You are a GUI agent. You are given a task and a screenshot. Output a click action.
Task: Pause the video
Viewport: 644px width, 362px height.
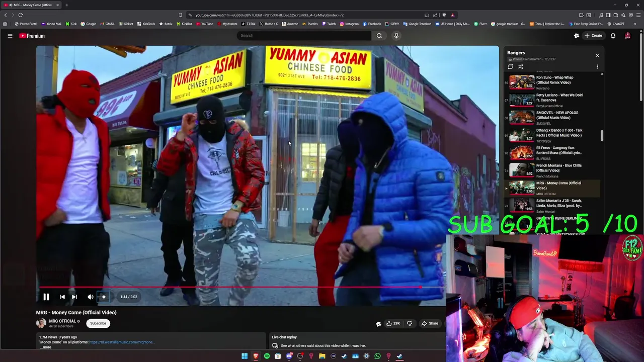click(x=46, y=297)
